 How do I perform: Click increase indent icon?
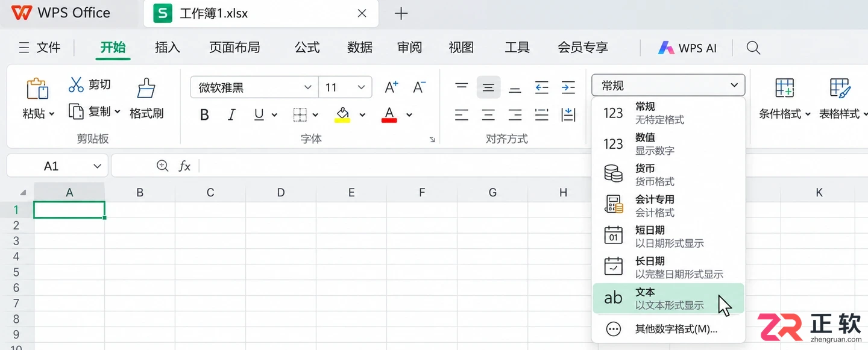pos(568,87)
